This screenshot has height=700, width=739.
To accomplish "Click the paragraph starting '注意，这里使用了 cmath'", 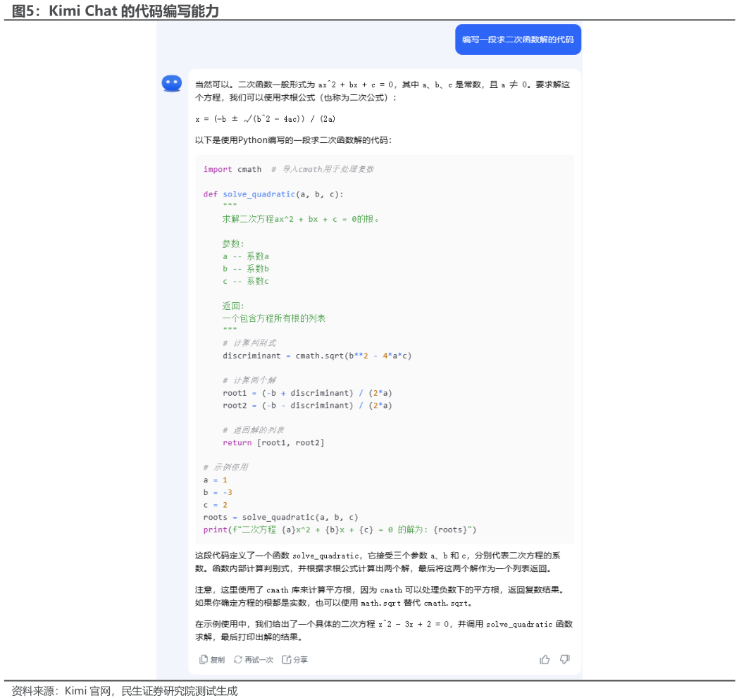I will 381,596.
